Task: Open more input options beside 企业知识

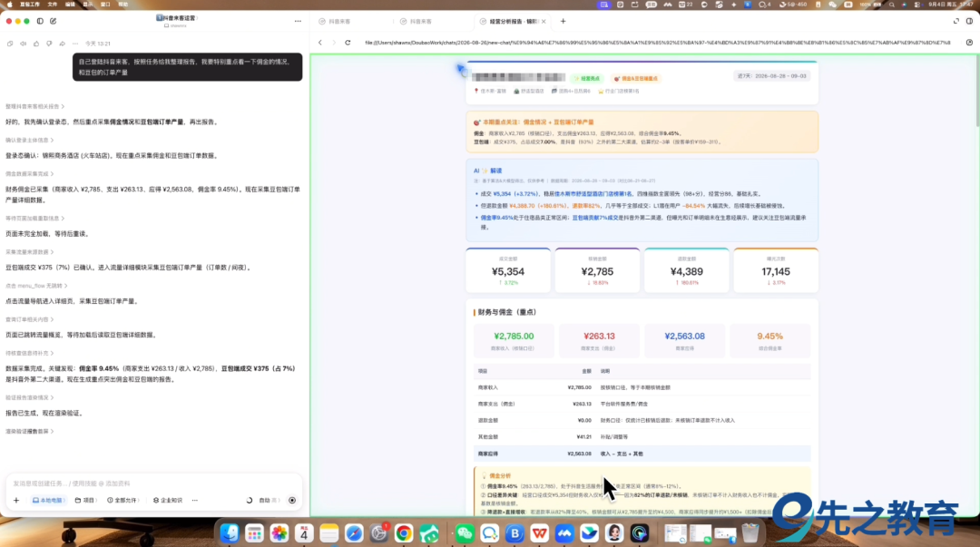Action: [195, 500]
